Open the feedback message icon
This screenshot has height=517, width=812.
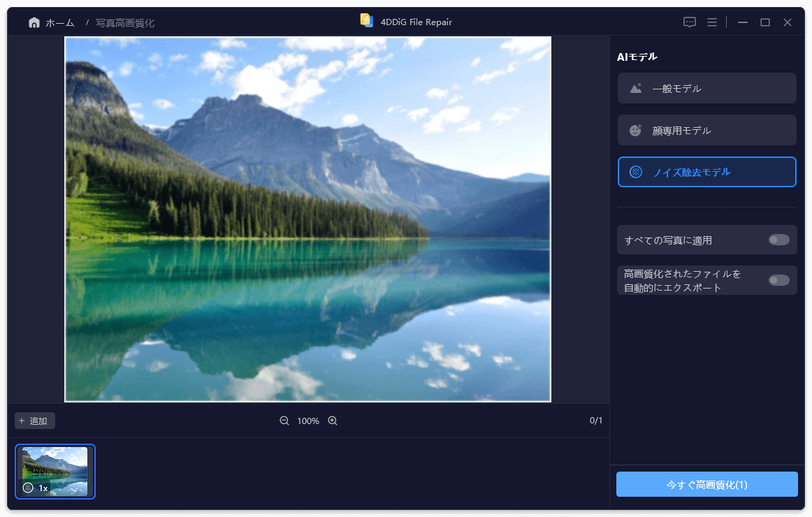(x=689, y=22)
